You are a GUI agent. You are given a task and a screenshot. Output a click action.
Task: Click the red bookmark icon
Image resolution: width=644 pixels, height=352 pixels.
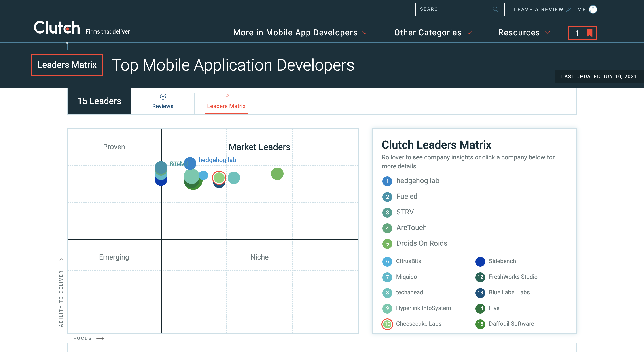pyautogui.click(x=589, y=33)
